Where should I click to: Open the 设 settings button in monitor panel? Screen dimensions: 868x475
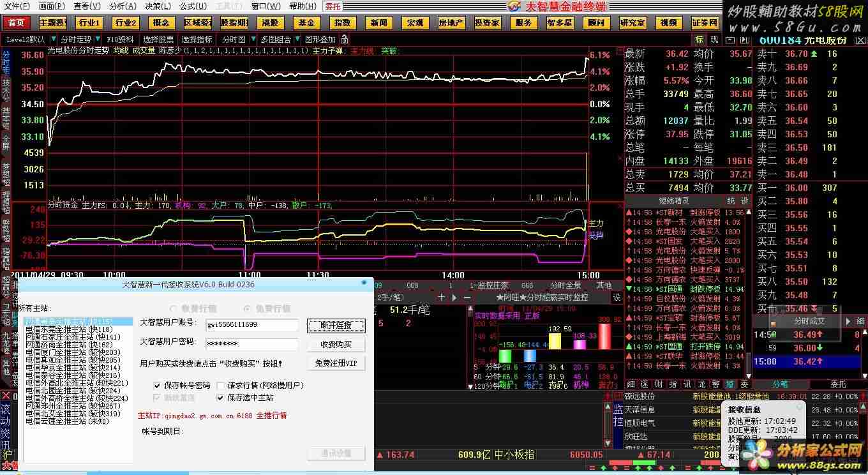click(x=617, y=297)
